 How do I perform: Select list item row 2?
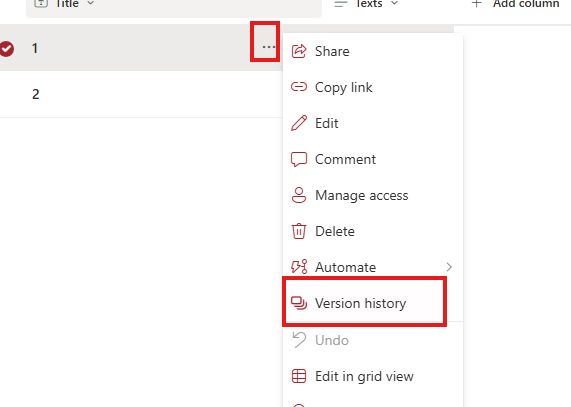click(x=141, y=94)
